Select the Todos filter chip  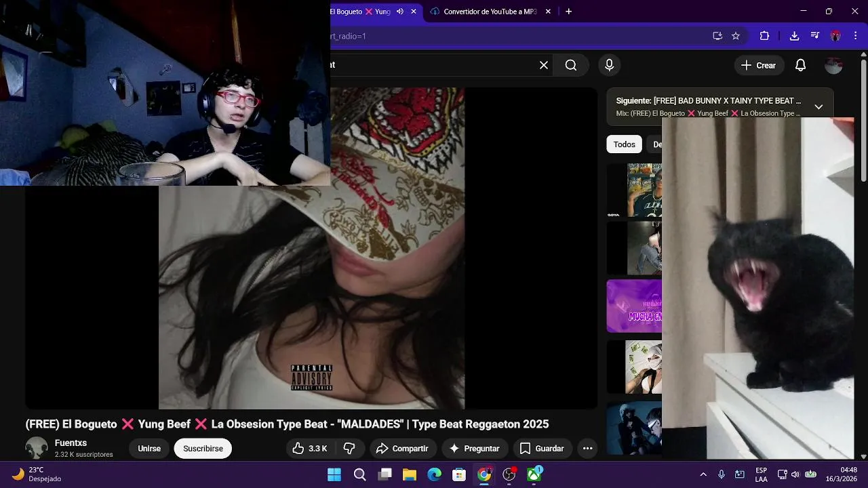624,144
